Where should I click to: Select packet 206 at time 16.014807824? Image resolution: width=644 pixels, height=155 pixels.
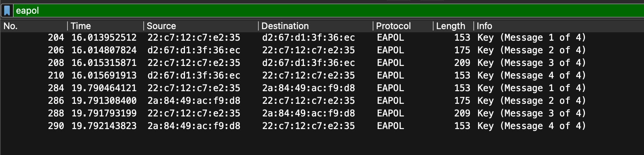[x=104, y=50]
